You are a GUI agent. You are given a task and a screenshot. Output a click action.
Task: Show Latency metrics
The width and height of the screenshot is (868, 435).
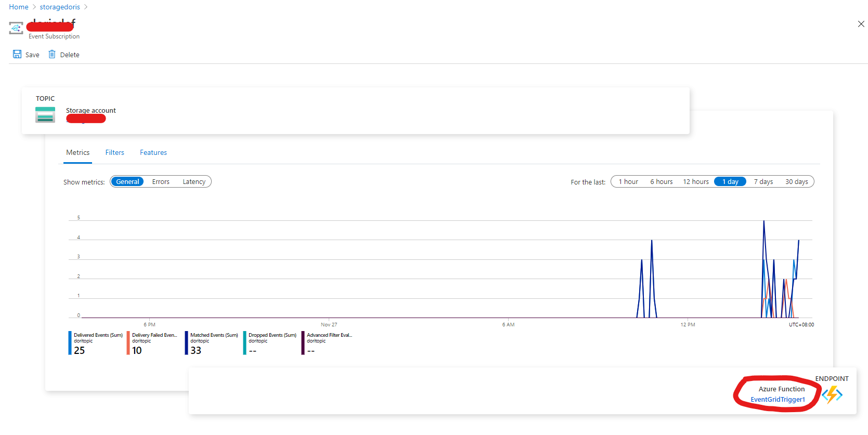tap(194, 181)
